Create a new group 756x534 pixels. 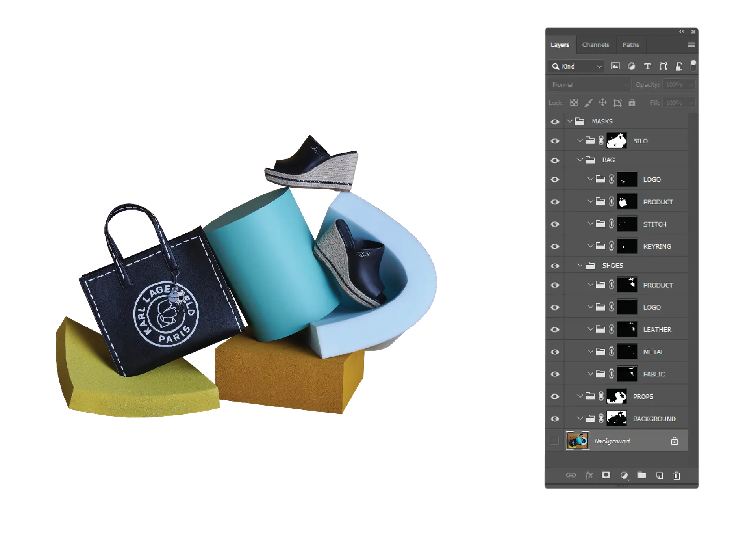(642, 475)
